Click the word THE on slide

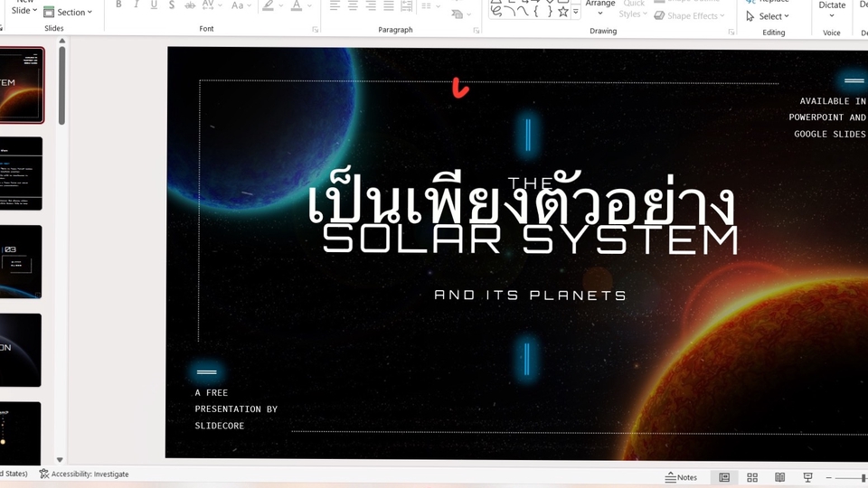click(x=530, y=183)
